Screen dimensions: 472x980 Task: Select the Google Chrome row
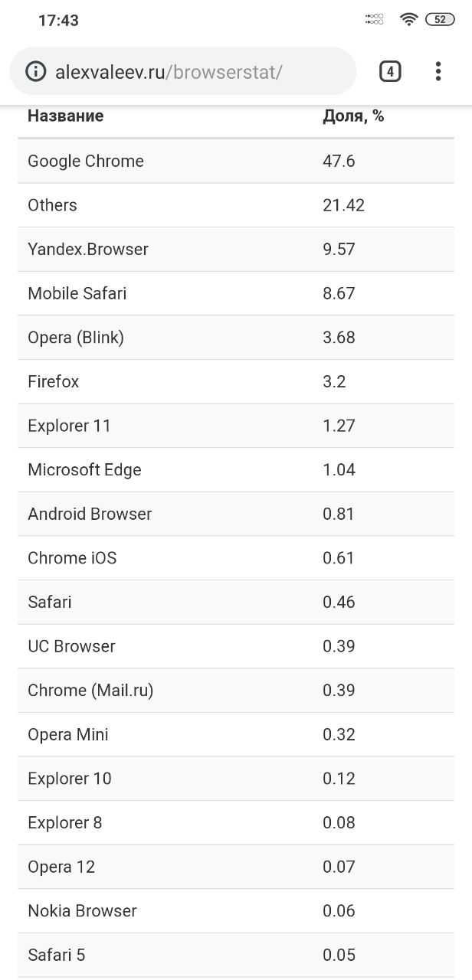[x=236, y=161]
